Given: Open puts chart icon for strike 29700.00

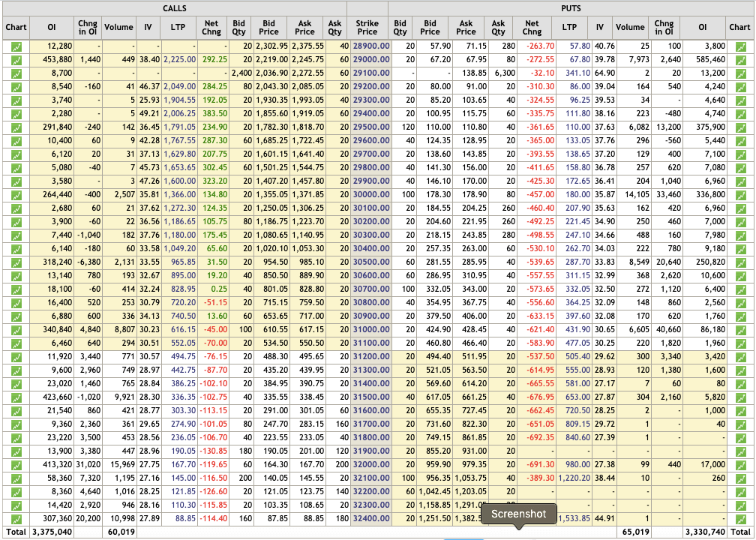Looking at the screenshot, I should (x=740, y=154).
